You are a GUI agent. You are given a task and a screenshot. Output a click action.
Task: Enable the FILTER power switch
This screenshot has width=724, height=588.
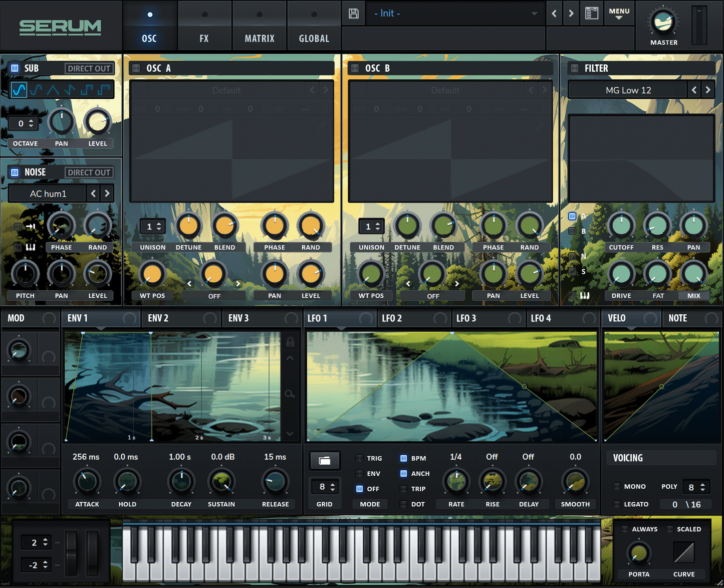[575, 68]
